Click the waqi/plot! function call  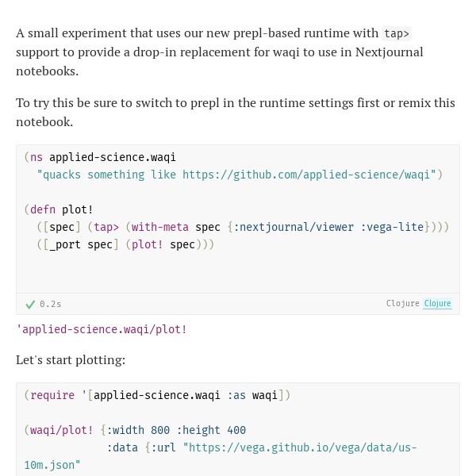[61, 430]
